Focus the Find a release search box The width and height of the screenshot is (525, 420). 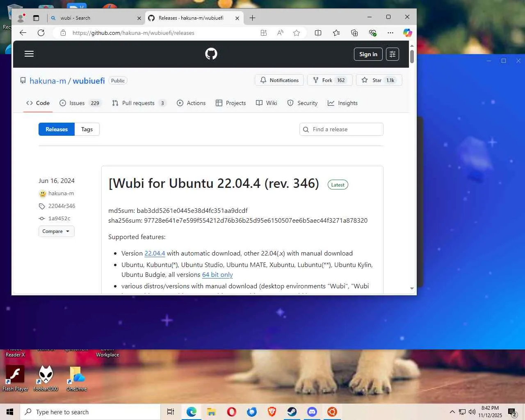[341, 129]
